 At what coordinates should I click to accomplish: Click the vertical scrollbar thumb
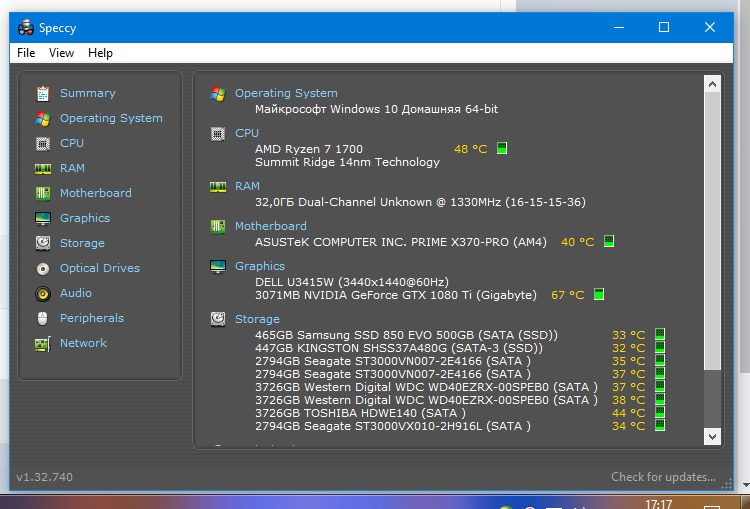pos(712,231)
